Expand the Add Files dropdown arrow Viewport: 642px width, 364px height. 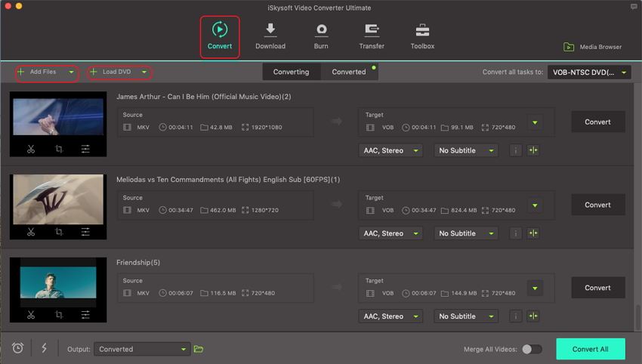tap(71, 72)
